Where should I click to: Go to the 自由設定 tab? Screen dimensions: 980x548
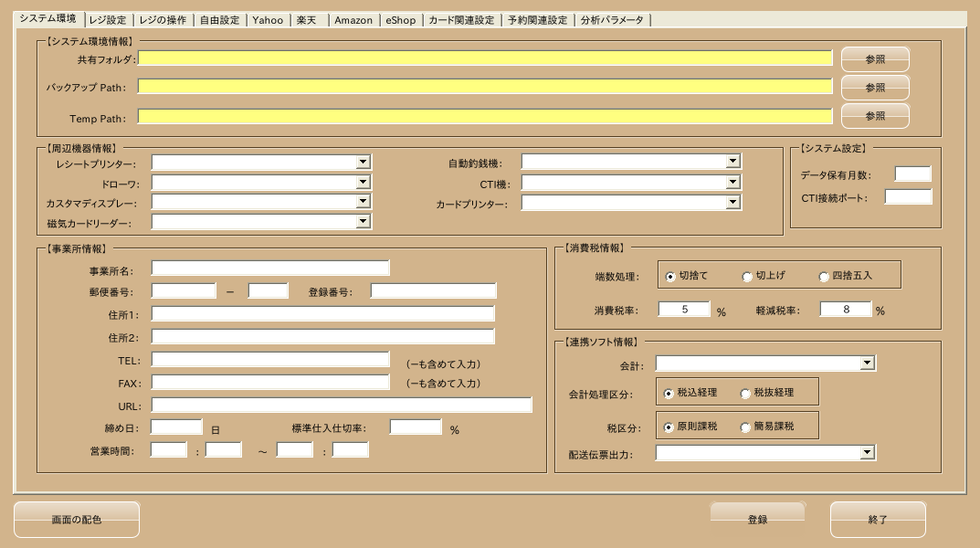click(220, 20)
